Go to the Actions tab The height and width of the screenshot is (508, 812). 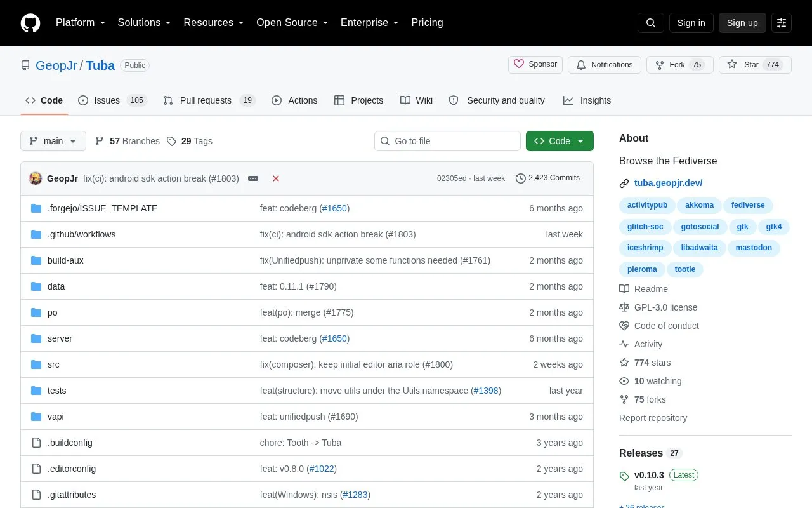pos(294,100)
